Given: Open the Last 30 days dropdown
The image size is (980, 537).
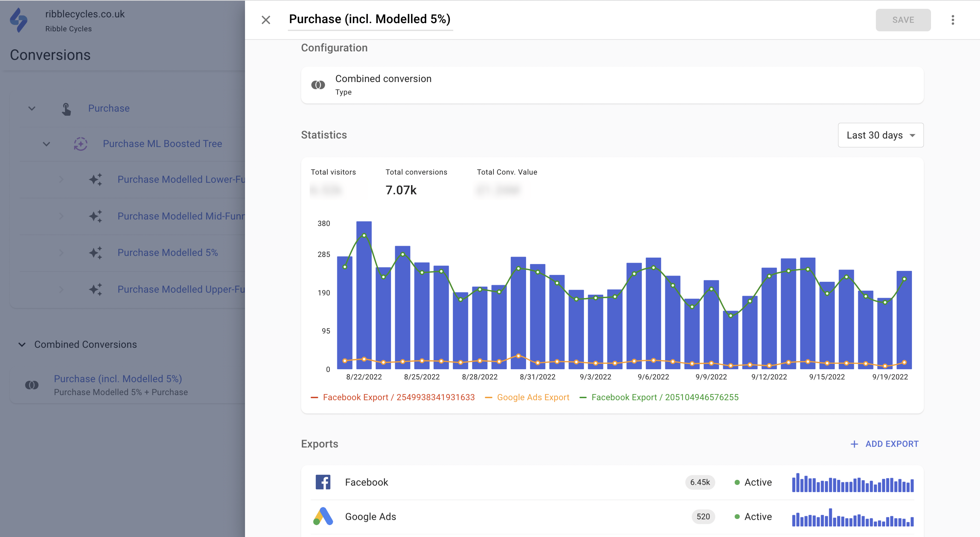Looking at the screenshot, I should pos(880,135).
